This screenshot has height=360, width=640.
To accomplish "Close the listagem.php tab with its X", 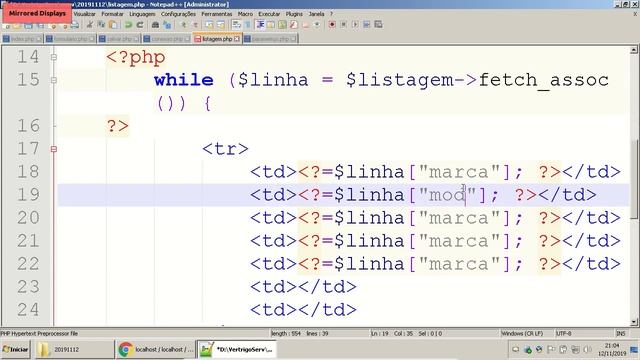I will 237,39.
